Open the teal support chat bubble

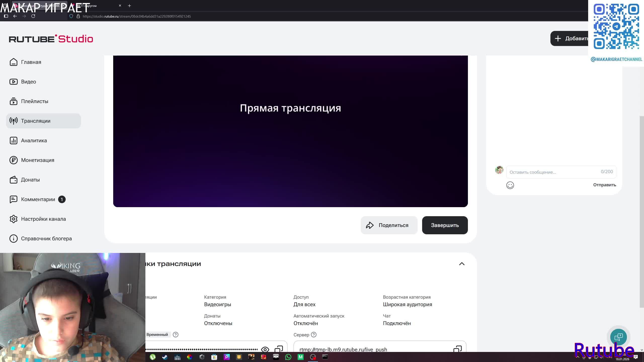(x=618, y=337)
